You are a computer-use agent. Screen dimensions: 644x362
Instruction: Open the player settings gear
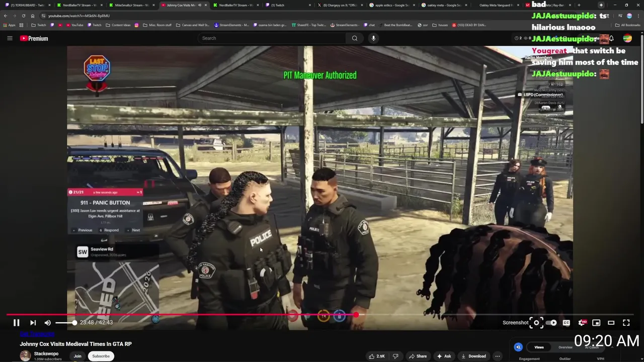click(x=582, y=323)
